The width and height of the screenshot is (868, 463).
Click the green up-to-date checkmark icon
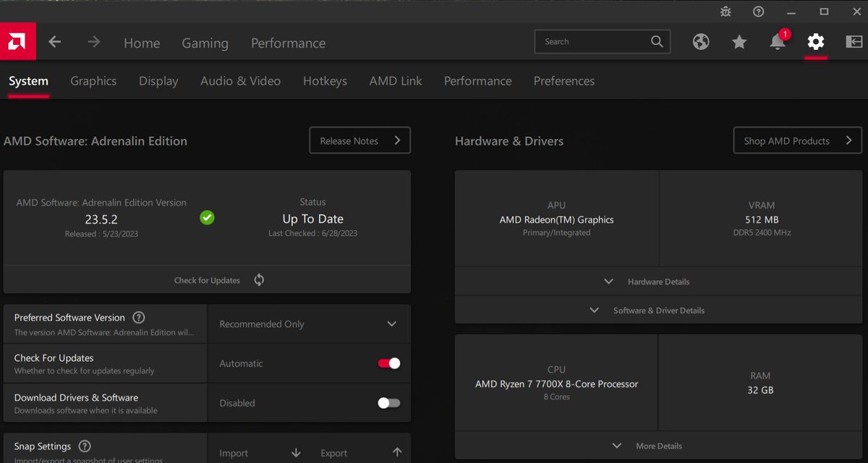coord(207,217)
